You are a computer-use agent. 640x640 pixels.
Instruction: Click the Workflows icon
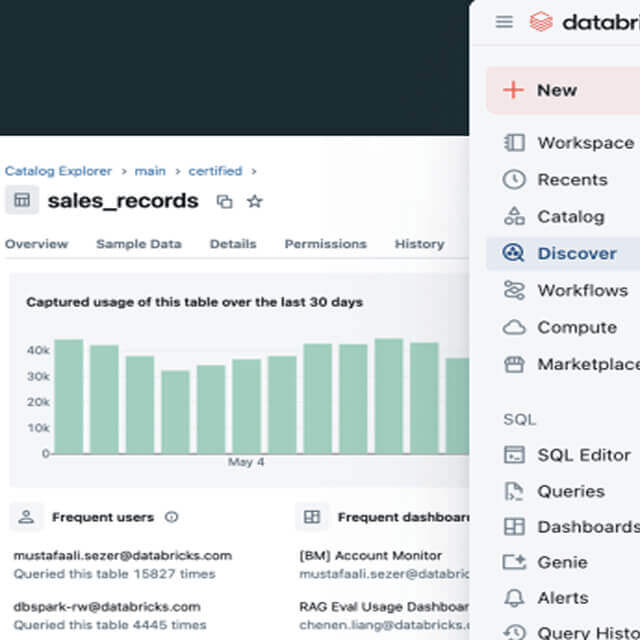pyautogui.click(x=514, y=290)
